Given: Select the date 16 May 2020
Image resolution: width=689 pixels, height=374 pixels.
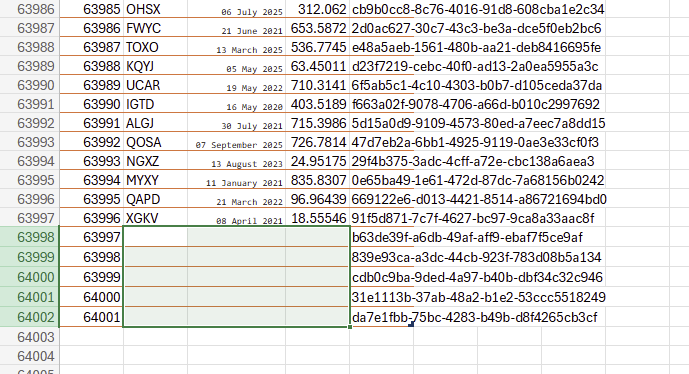Looking at the screenshot, I should (x=236, y=104).
